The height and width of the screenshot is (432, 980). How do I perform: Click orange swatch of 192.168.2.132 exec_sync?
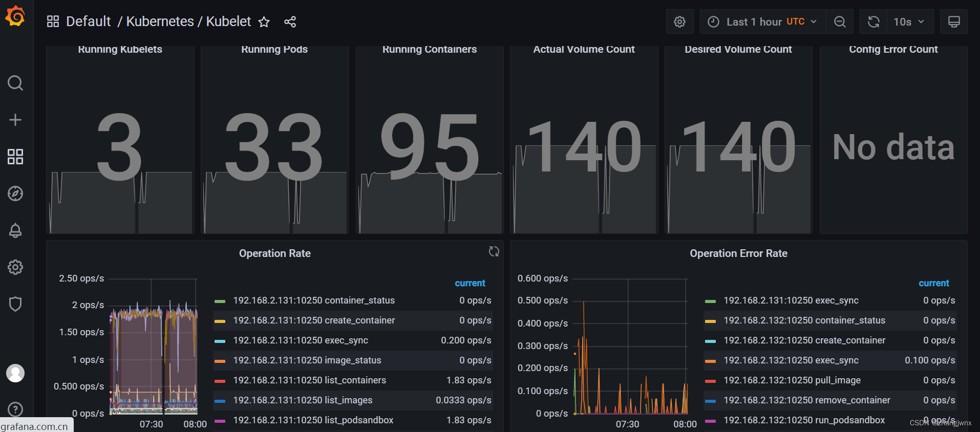pos(710,361)
